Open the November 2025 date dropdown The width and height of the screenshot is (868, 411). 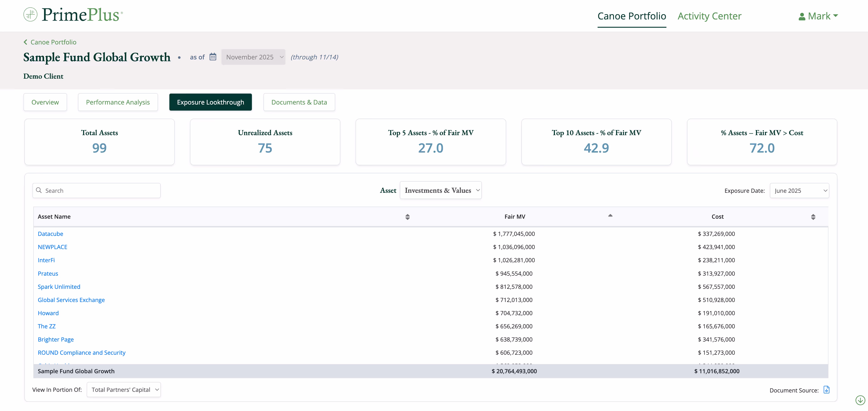(x=253, y=57)
